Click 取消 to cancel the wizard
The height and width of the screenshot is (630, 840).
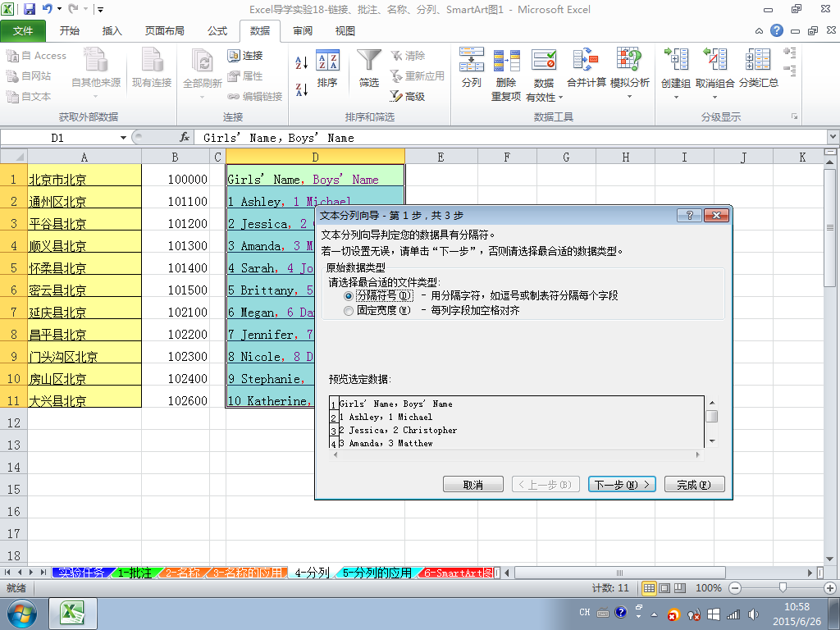tap(473, 485)
